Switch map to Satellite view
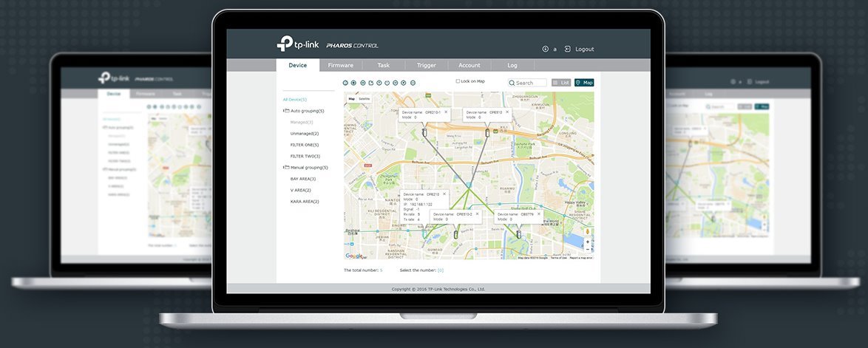This screenshot has width=868, height=348. pos(365,98)
